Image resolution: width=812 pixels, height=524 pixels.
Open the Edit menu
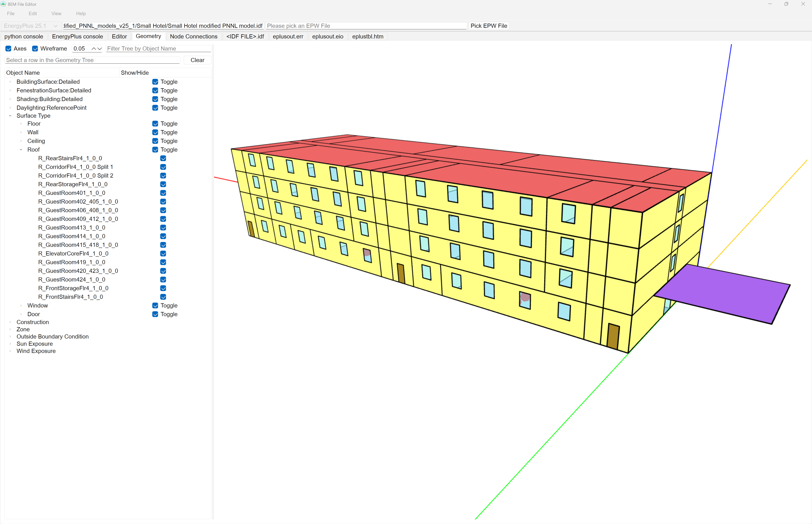coord(33,14)
